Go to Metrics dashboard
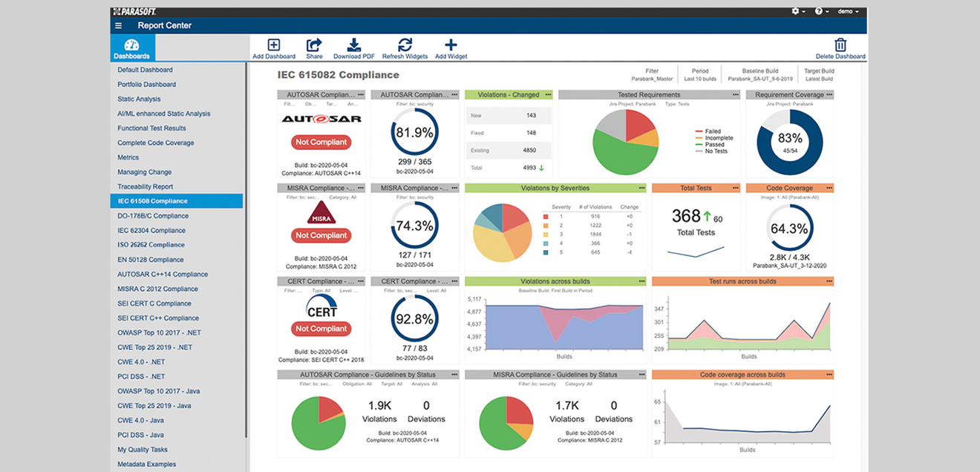The image size is (980, 472). (x=128, y=157)
